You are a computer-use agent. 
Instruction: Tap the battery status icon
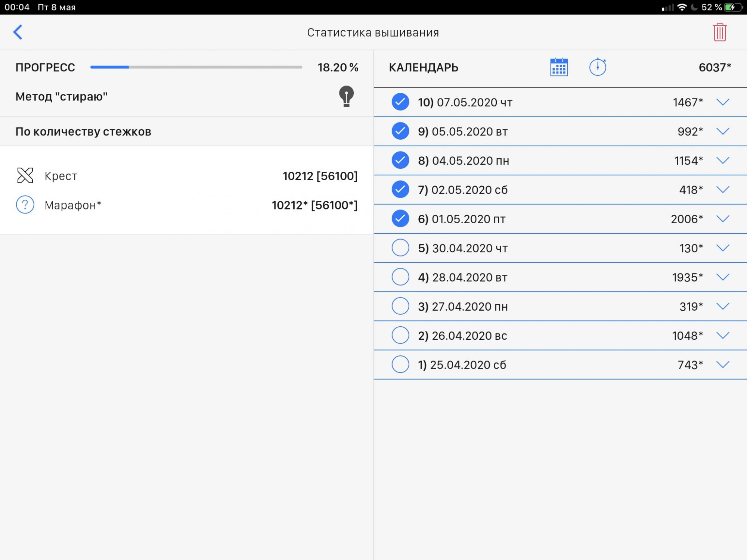732,7
